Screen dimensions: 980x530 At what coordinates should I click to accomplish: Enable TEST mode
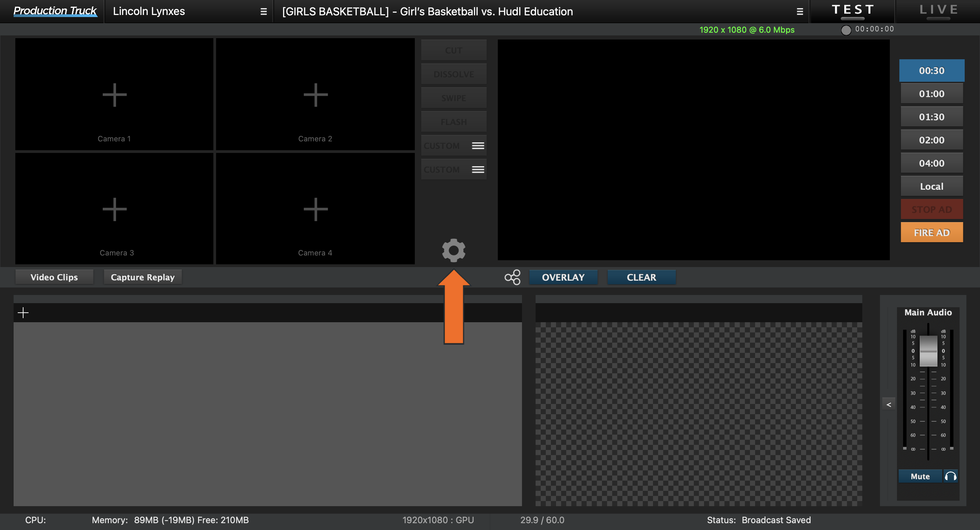pyautogui.click(x=852, y=10)
